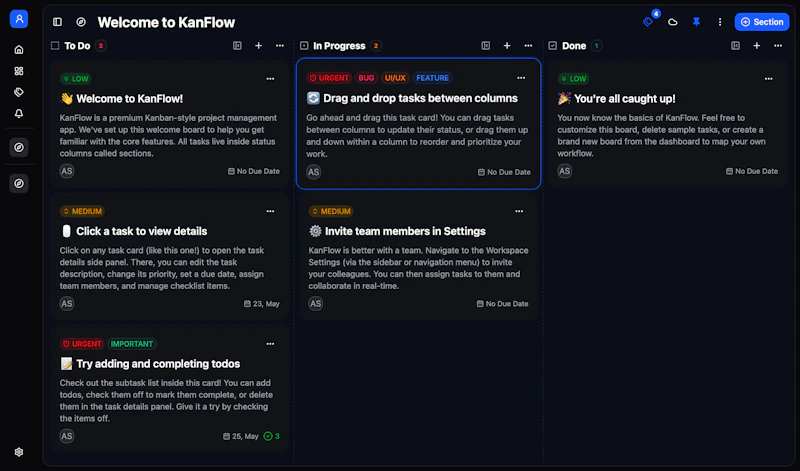Click AS avatar on You're all caught up card

click(x=564, y=171)
